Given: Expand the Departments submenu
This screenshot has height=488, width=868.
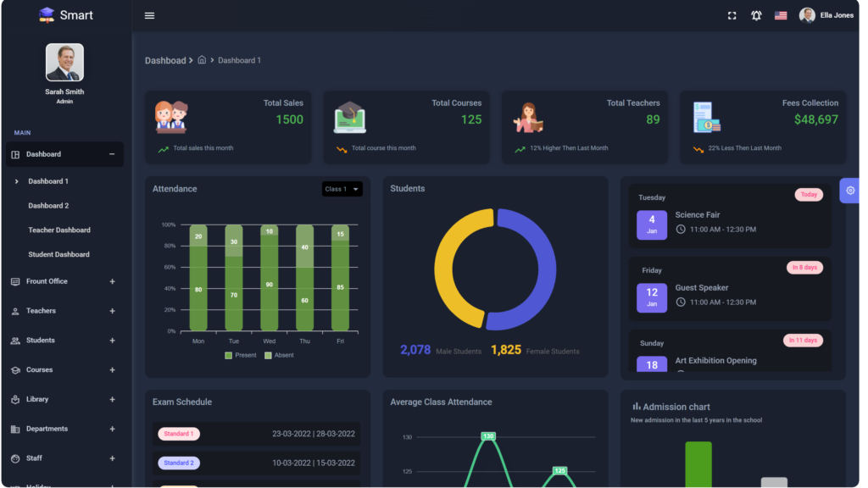Looking at the screenshot, I should coord(113,429).
